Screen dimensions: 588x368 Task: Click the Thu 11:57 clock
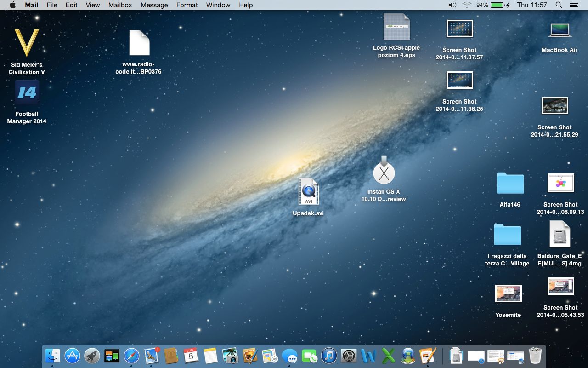(x=532, y=5)
